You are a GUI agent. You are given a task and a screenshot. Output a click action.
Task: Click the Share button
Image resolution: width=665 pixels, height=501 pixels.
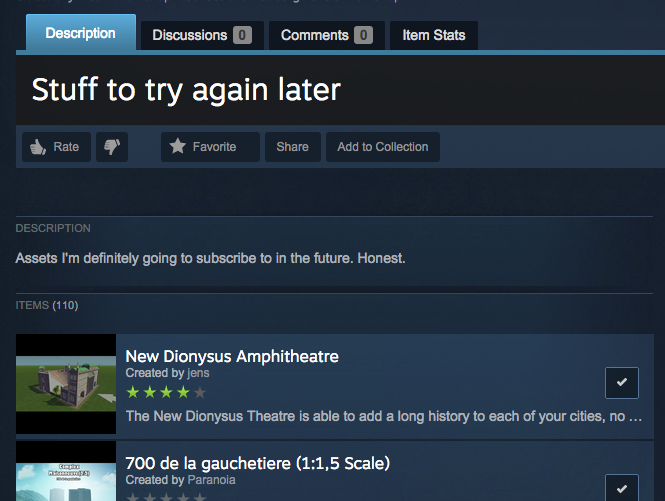pyautogui.click(x=293, y=147)
